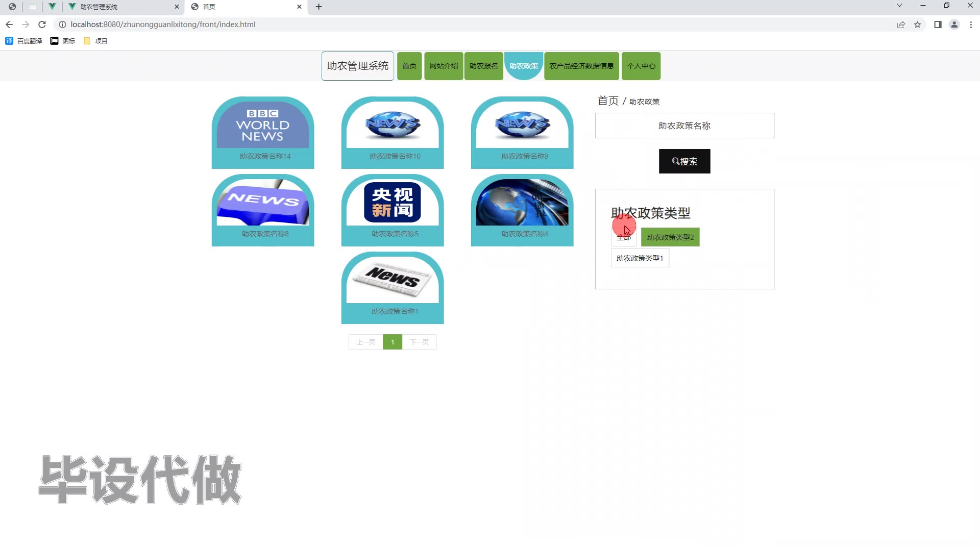This screenshot has height=547, width=980.
Task: Close the 助农管理系统 tab
Action: pos(177,7)
